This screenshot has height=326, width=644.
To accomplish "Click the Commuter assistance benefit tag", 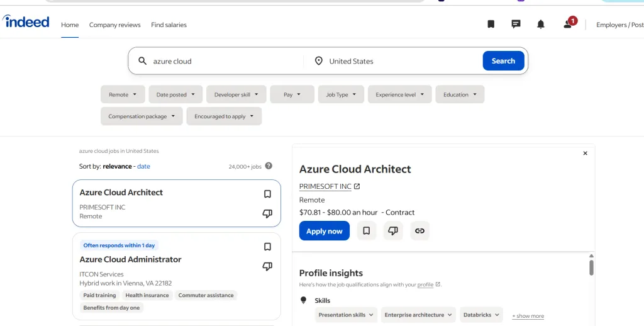I will (x=206, y=295).
